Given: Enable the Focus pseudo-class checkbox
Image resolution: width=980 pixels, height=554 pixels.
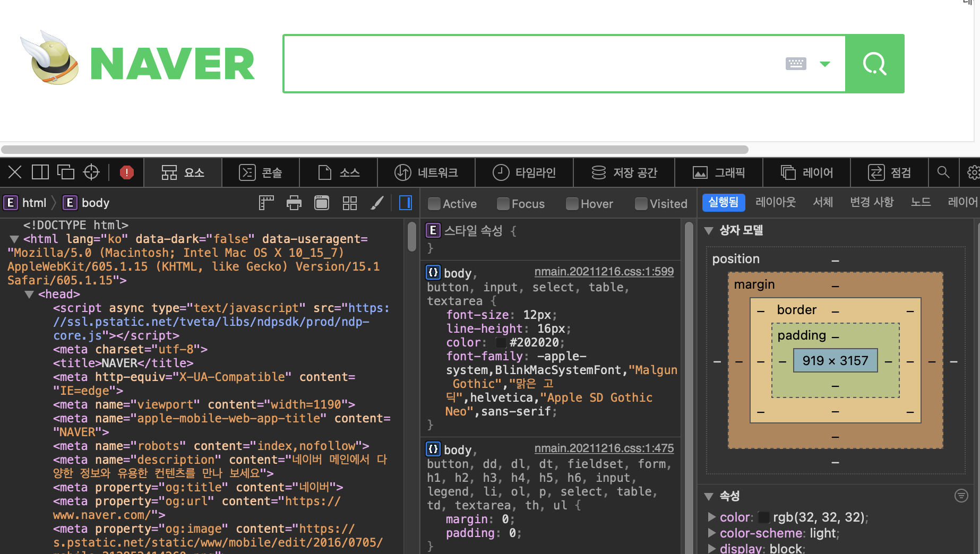Looking at the screenshot, I should (503, 204).
